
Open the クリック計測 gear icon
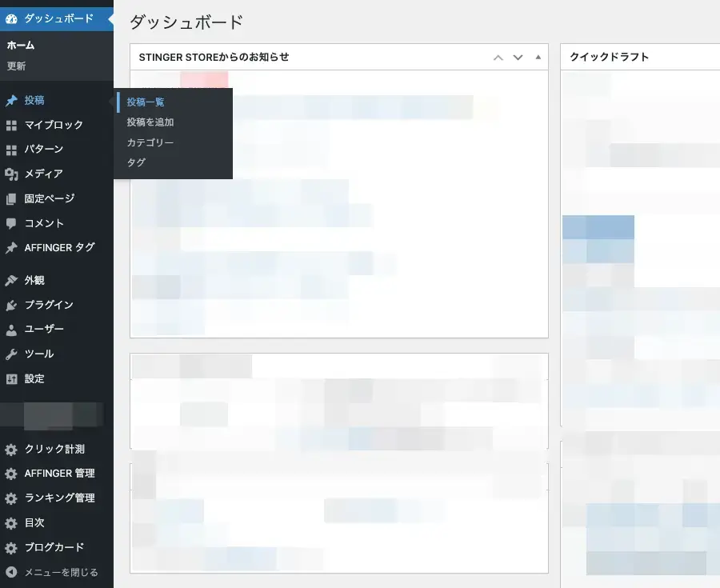point(11,449)
